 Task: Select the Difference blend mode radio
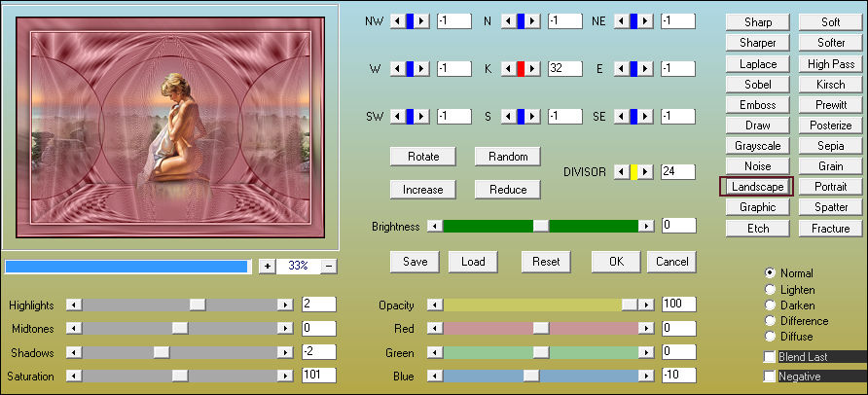click(x=770, y=320)
